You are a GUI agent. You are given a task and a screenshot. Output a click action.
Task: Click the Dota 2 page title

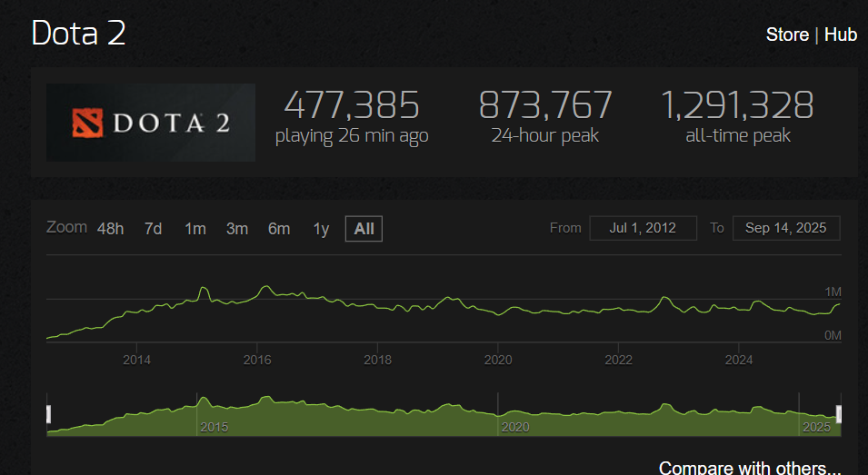point(78,34)
